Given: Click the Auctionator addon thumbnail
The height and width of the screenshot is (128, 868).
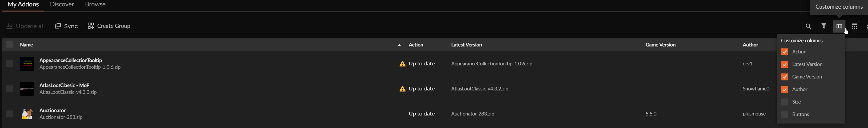Looking at the screenshot, I should [x=27, y=114].
